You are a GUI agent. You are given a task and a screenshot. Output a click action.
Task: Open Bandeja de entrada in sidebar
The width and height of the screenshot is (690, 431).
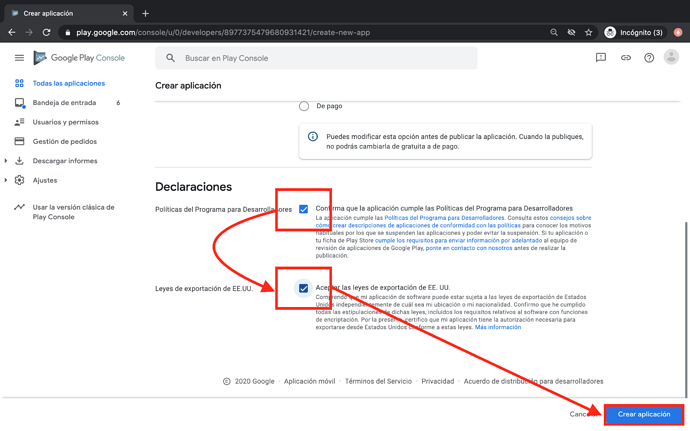[64, 103]
